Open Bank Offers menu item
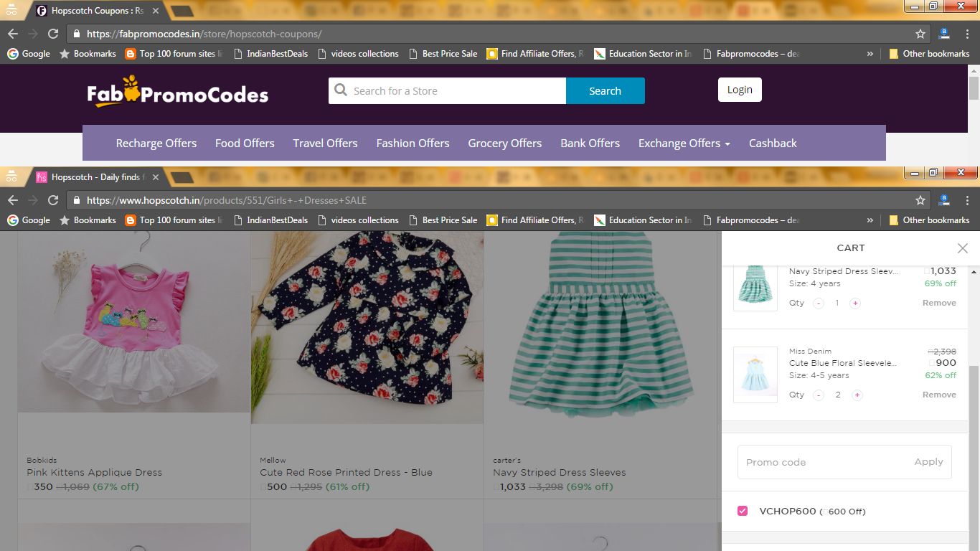 click(590, 143)
